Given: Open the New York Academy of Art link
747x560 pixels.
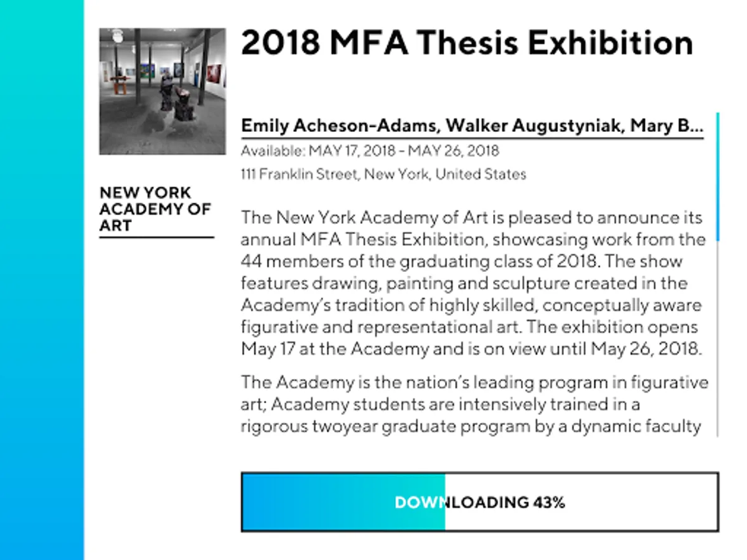Looking at the screenshot, I should coord(155,209).
